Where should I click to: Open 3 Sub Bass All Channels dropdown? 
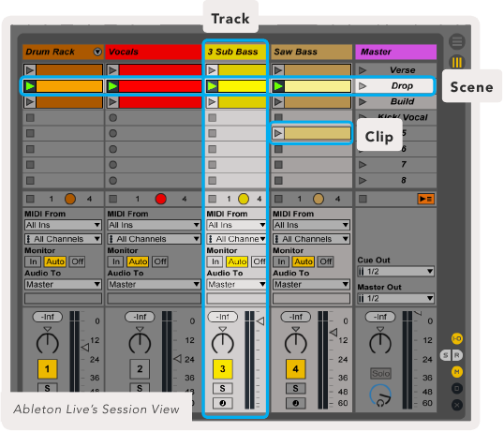click(236, 239)
